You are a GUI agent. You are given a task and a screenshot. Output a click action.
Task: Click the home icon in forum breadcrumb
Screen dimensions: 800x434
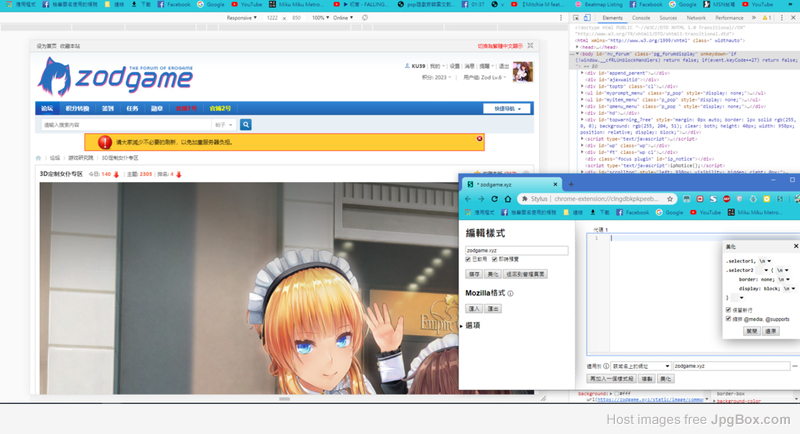click(x=38, y=158)
